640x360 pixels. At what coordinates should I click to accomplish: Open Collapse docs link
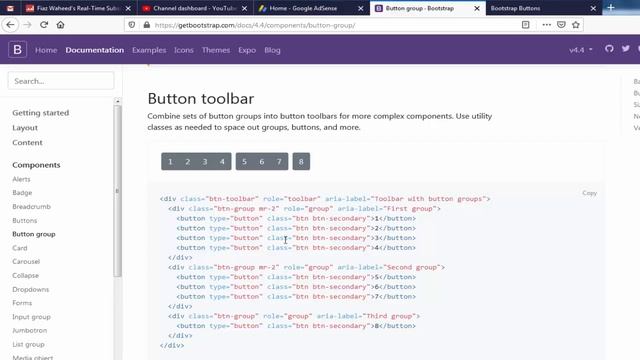pos(25,276)
